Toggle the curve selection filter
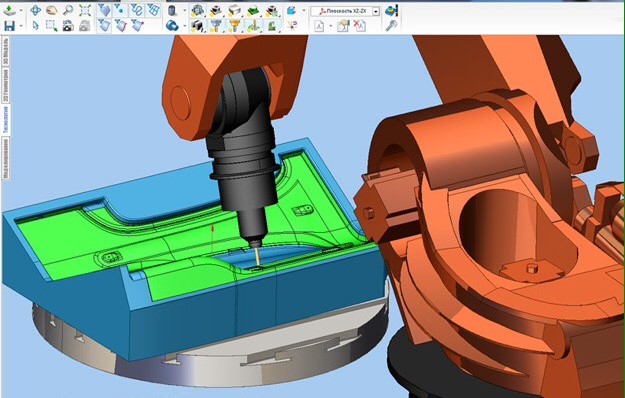The width and height of the screenshot is (625, 398). [137, 10]
